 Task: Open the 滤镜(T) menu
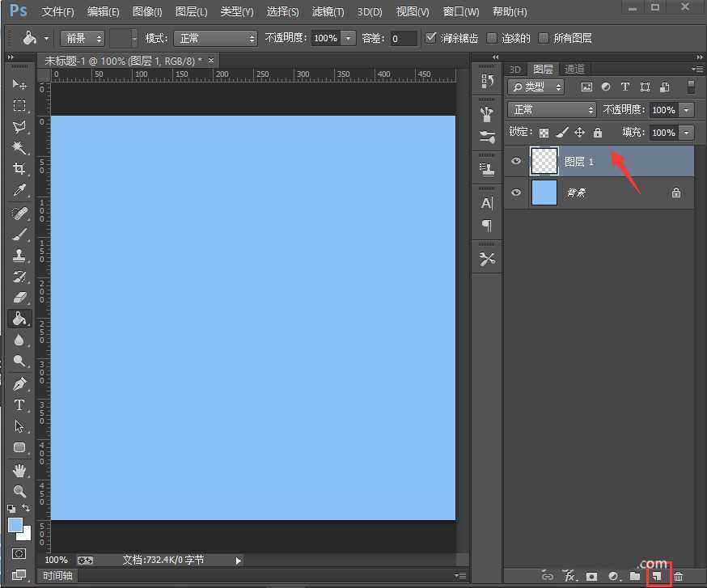(x=328, y=12)
